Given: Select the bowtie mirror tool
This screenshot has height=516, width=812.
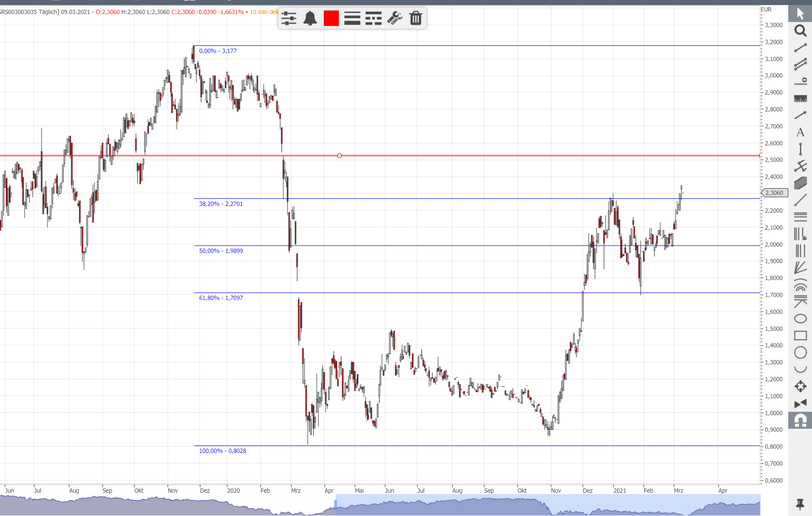Looking at the screenshot, I should point(800,403).
